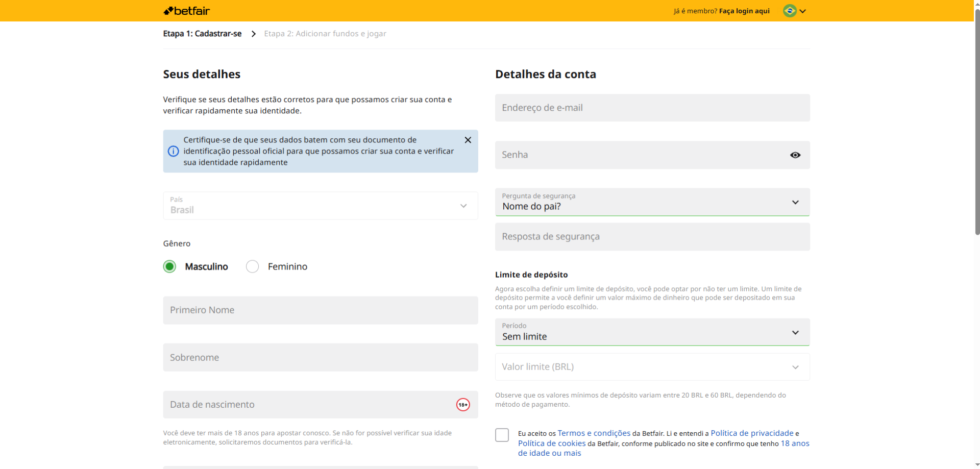Click the breadcrumb arrow between steps
The width and height of the screenshot is (980, 469).
[x=253, y=34]
